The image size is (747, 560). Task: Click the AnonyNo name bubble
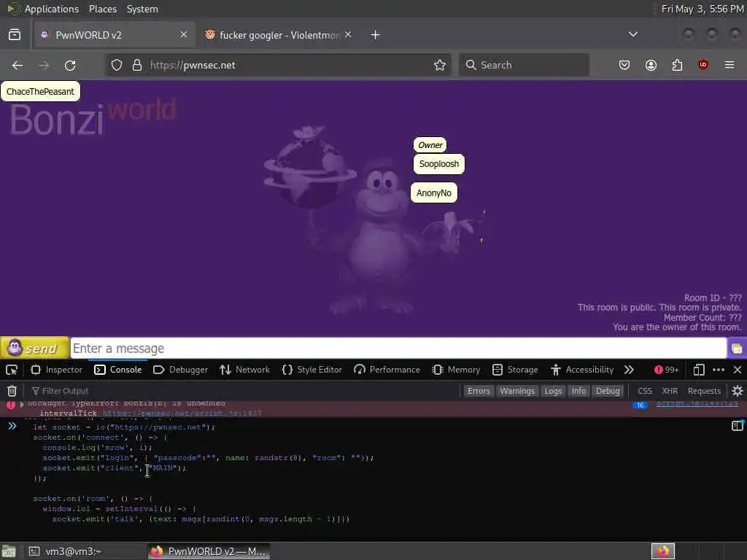pyautogui.click(x=433, y=192)
